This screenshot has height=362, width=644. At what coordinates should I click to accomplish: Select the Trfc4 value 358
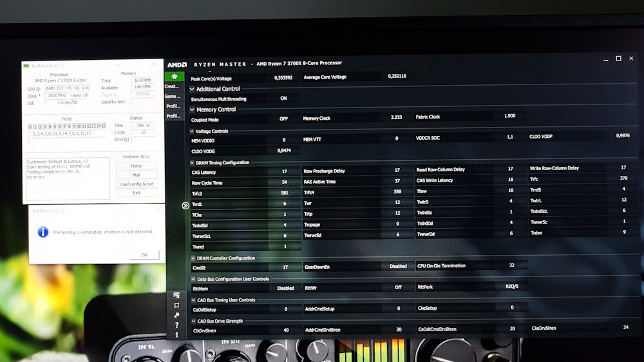click(x=397, y=192)
